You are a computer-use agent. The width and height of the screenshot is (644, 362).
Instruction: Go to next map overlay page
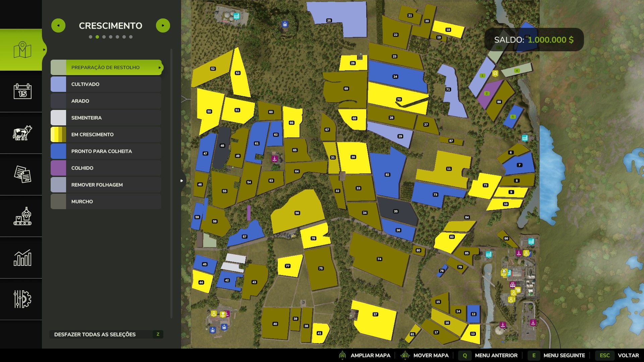tap(163, 25)
